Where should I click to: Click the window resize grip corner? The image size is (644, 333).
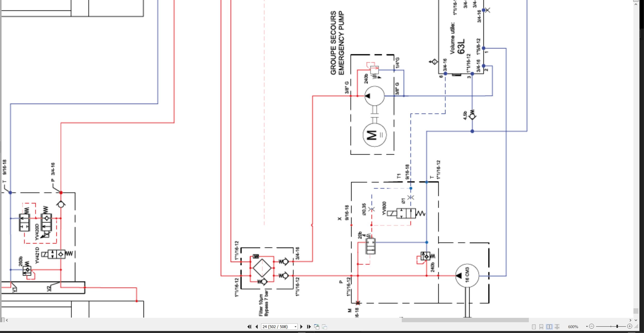pyautogui.click(x=636, y=326)
